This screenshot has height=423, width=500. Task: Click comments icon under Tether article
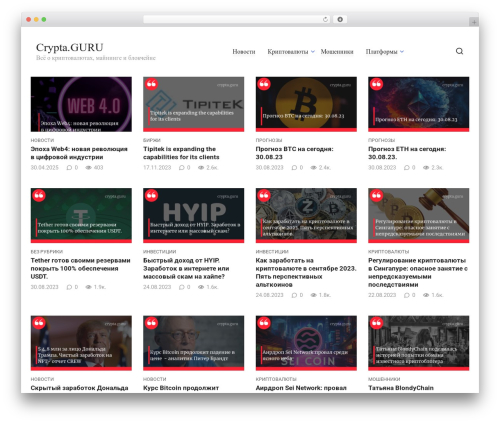[x=69, y=287]
